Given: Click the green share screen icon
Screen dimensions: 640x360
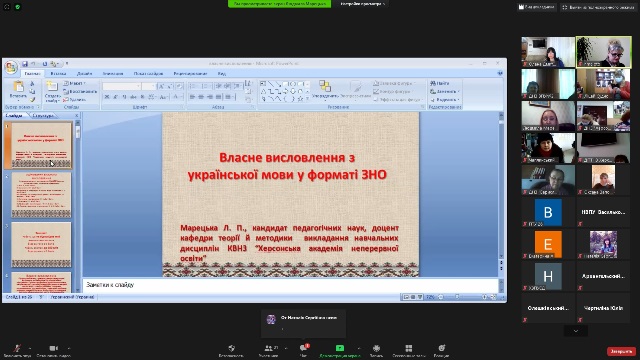Looking at the screenshot, I should pyautogui.click(x=340, y=348).
